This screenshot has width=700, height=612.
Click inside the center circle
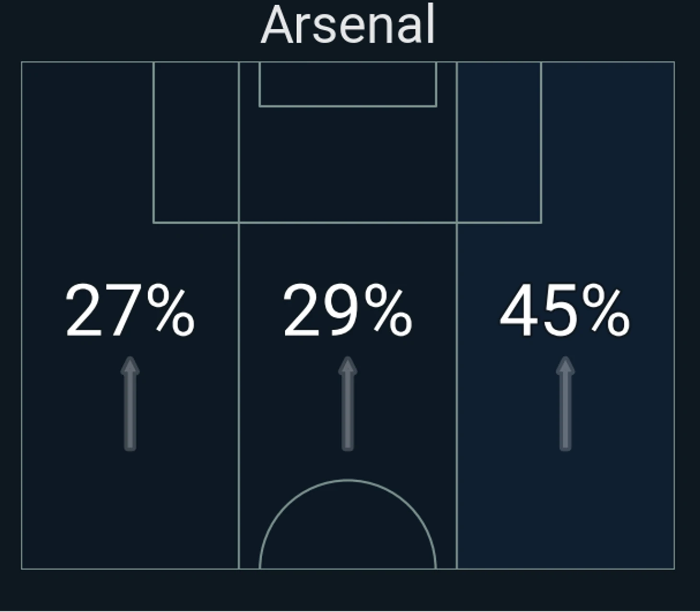[348, 532]
